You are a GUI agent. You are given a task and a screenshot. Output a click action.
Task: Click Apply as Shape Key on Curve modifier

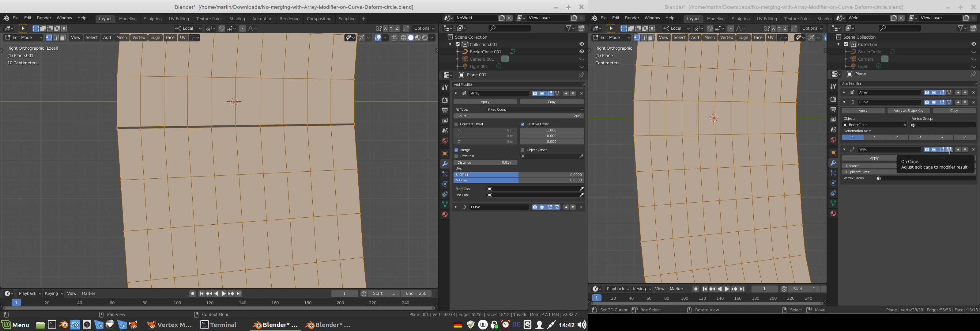(908, 110)
